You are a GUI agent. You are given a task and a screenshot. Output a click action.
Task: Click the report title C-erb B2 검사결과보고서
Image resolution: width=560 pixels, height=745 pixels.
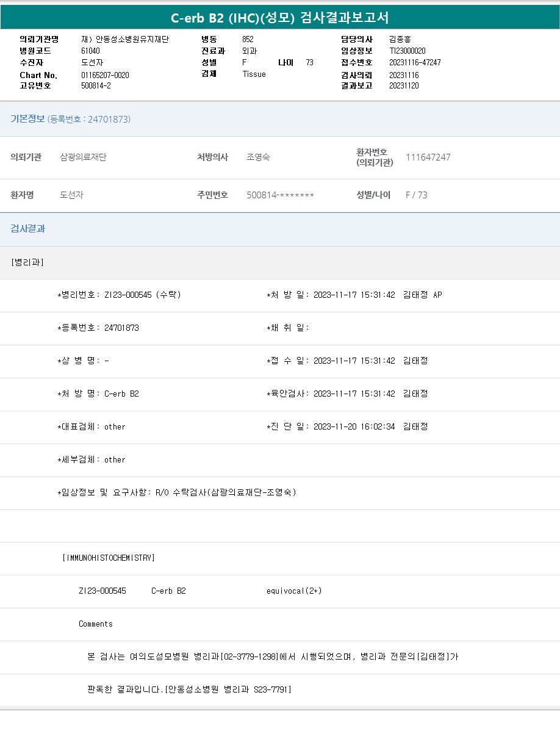click(x=280, y=18)
